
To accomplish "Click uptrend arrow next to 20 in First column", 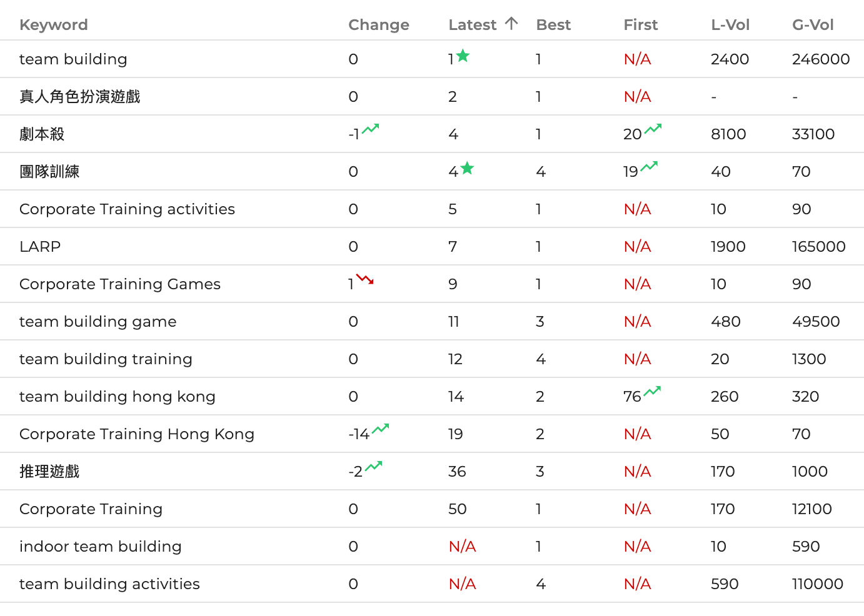I will (x=653, y=129).
